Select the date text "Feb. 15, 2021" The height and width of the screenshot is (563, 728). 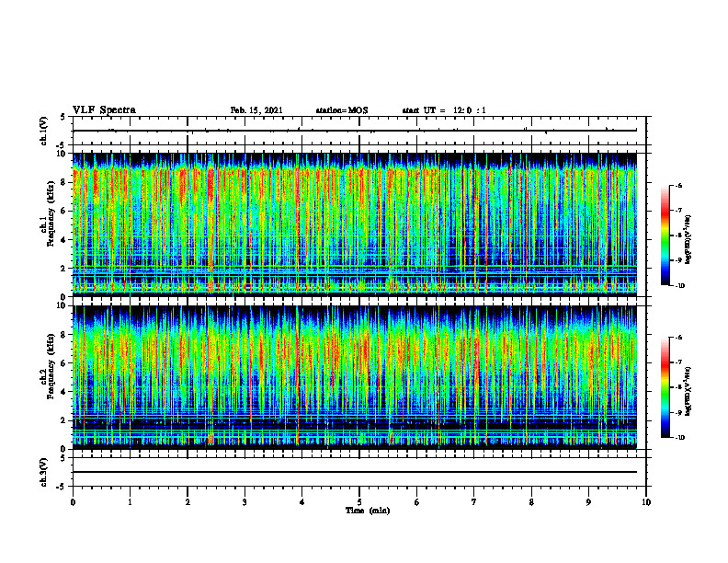[256, 110]
